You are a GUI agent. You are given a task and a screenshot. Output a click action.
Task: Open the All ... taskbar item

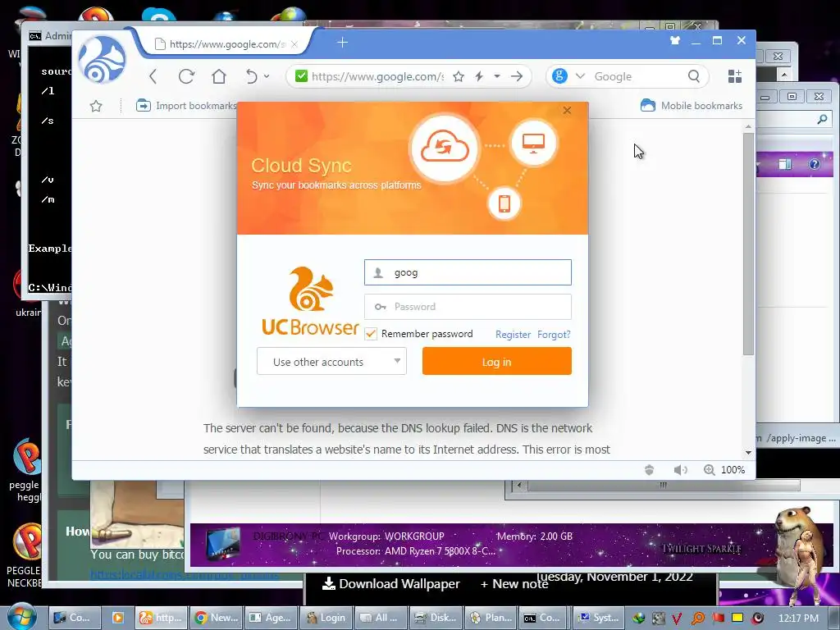[x=381, y=618]
